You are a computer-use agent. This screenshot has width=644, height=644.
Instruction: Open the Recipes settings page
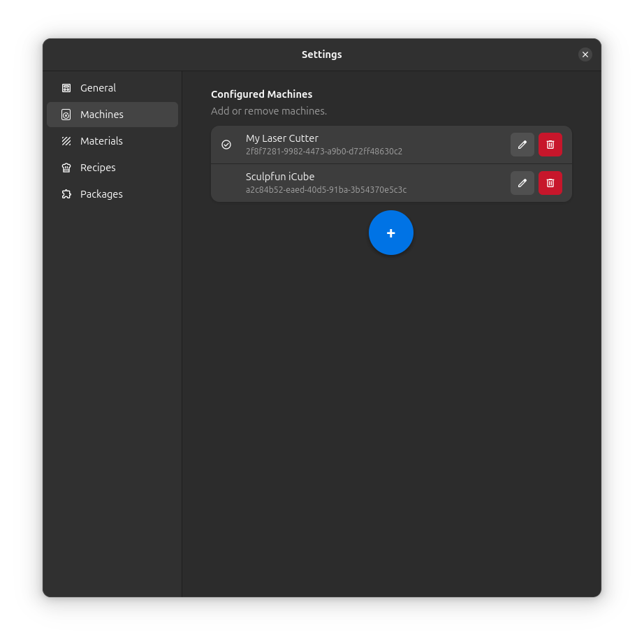point(98,168)
